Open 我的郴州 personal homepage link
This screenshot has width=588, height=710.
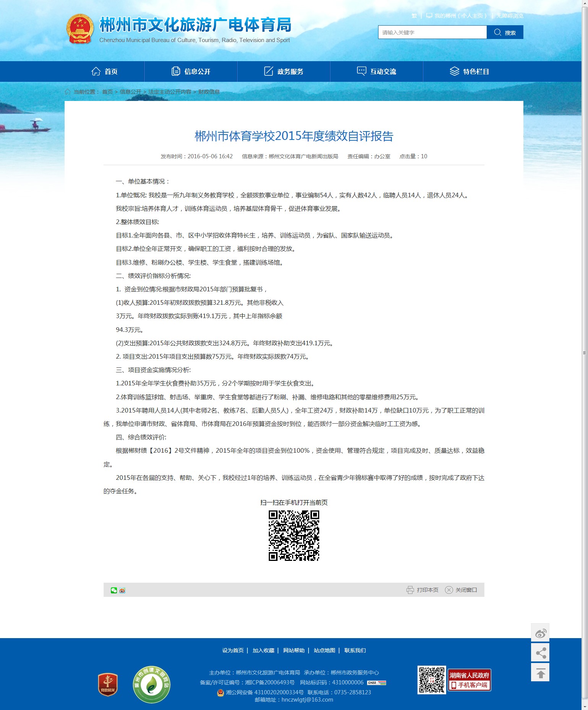461,16
